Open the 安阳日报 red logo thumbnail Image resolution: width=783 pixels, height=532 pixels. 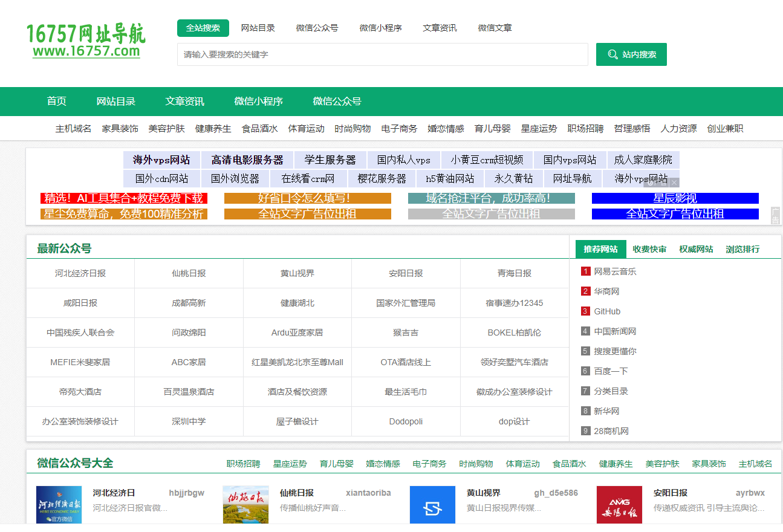(x=619, y=505)
